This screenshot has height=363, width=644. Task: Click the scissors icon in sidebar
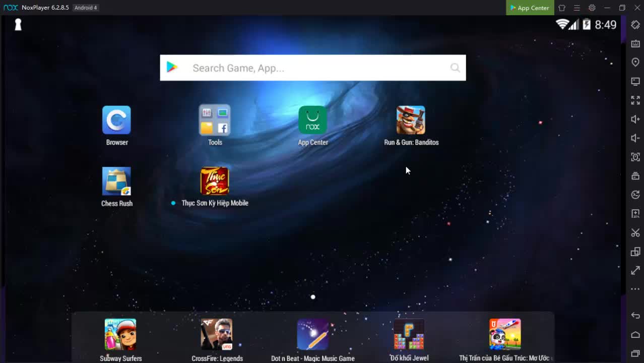click(635, 232)
